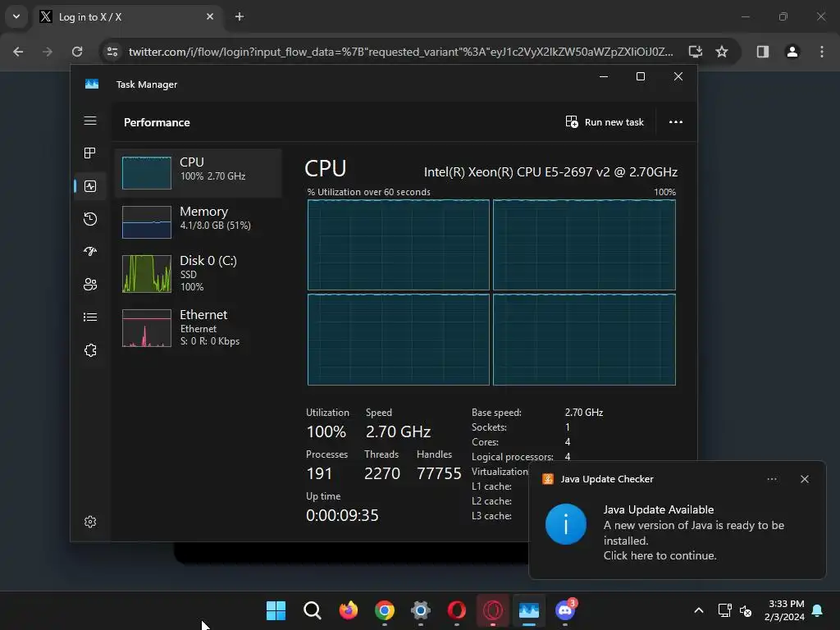Select Memory performance item

click(199, 221)
